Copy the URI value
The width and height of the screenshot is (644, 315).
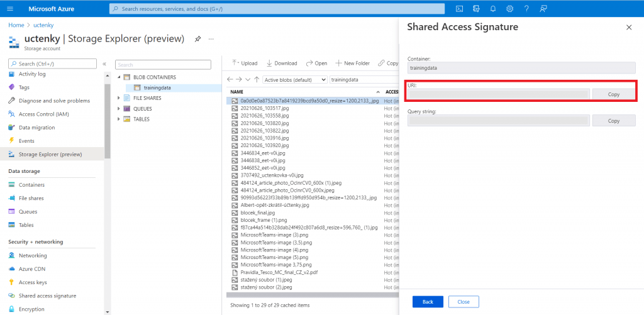613,94
